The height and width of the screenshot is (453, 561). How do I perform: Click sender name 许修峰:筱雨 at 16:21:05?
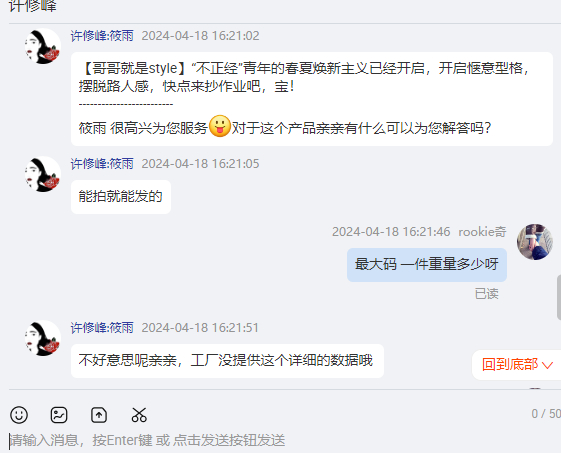pos(102,164)
